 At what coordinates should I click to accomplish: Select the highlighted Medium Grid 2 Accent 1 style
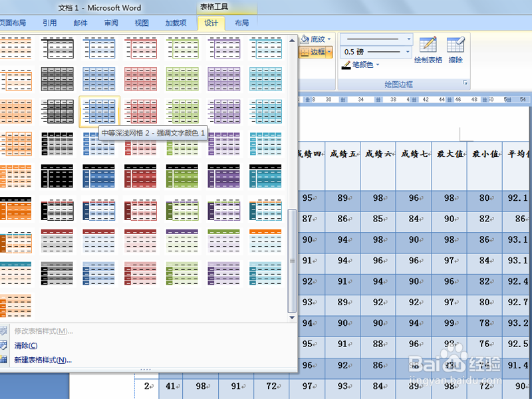click(99, 111)
